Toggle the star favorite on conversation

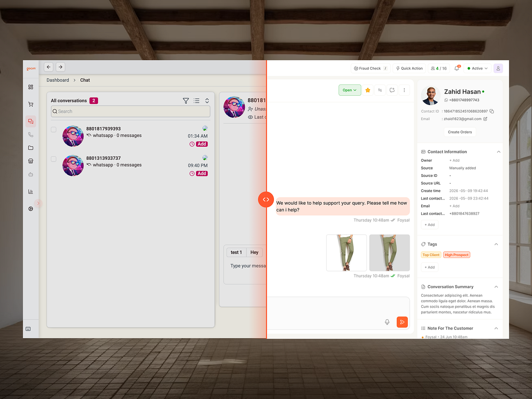(368, 90)
